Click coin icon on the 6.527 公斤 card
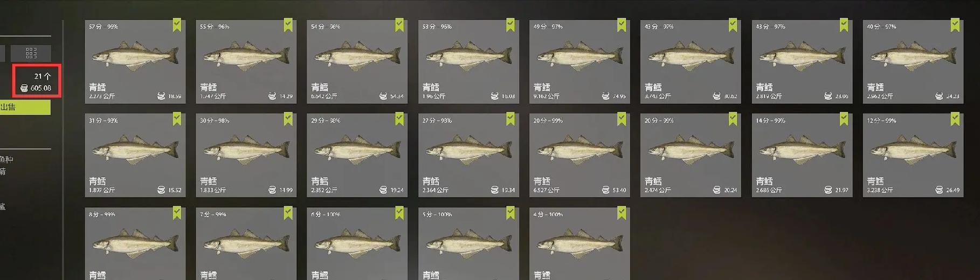Image resolution: width=980 pixels, height=280 pixels. 605,190
